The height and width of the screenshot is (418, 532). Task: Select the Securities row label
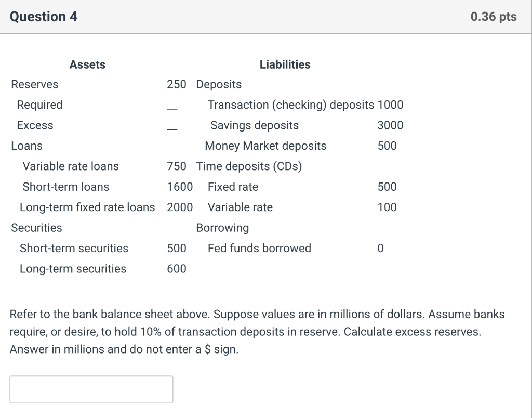pos(36,228)
